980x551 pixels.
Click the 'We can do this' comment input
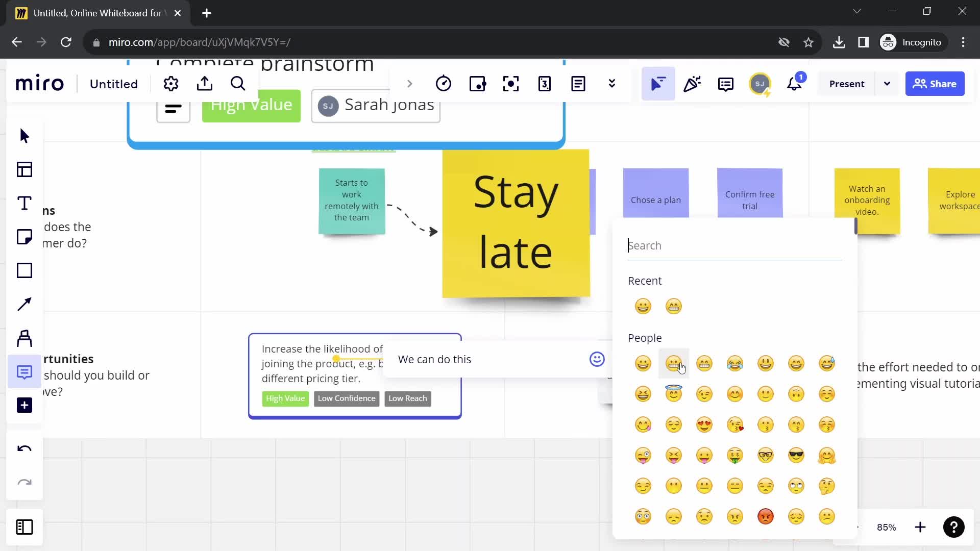490,359
